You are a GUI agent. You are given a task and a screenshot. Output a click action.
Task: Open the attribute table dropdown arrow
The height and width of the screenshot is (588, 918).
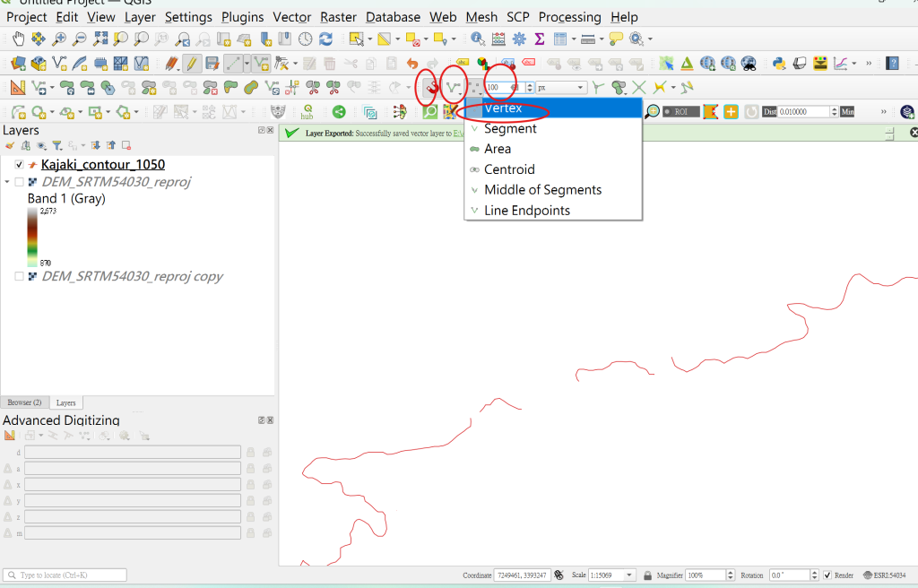574,39
